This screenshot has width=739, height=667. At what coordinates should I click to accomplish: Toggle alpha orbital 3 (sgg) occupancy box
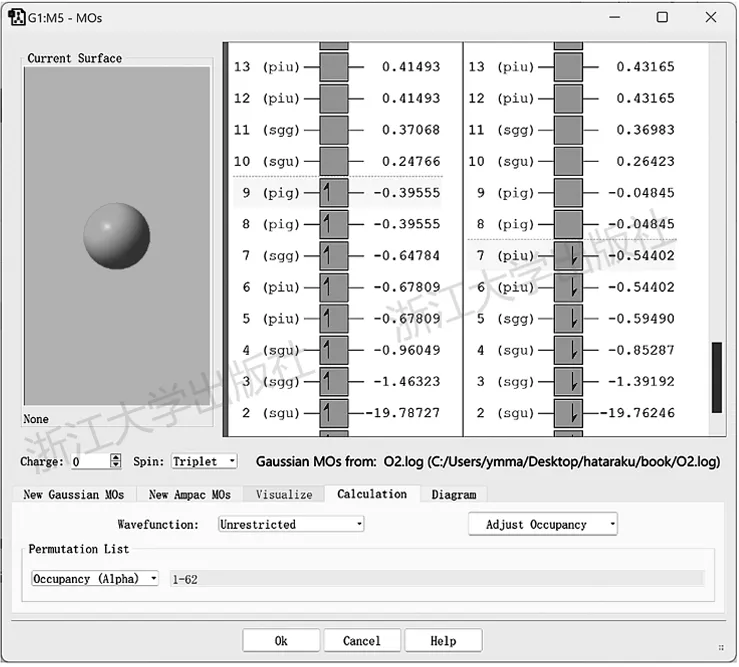[334, 382]
